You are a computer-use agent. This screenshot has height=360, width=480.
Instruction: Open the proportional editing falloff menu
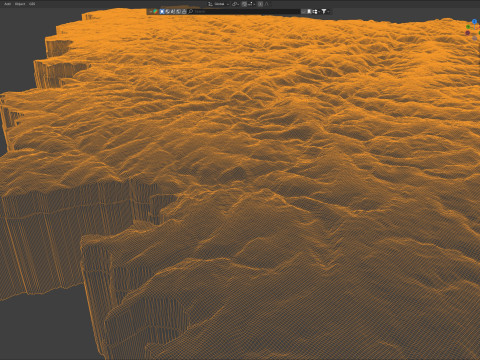pyautogui.click(x=267, y=4)
